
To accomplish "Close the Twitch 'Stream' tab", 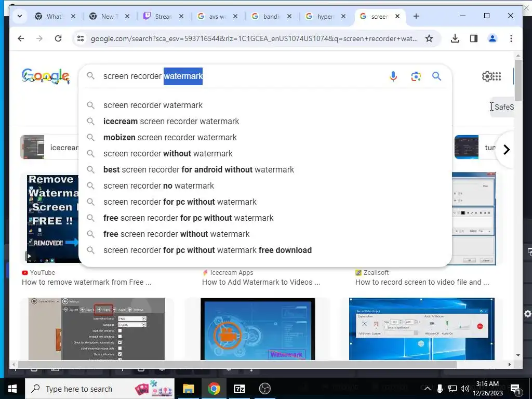I will coord(181,16).
